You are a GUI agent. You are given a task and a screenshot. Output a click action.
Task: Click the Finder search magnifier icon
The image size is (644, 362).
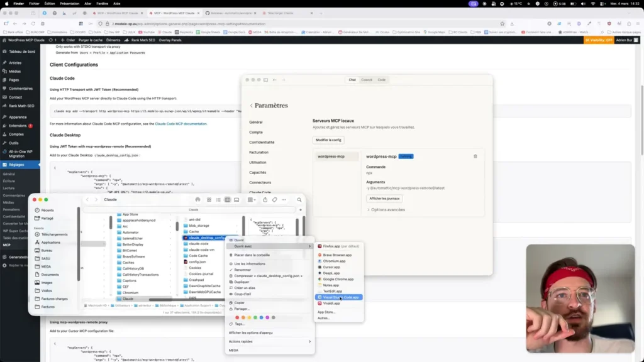click(x=299, y=200)
